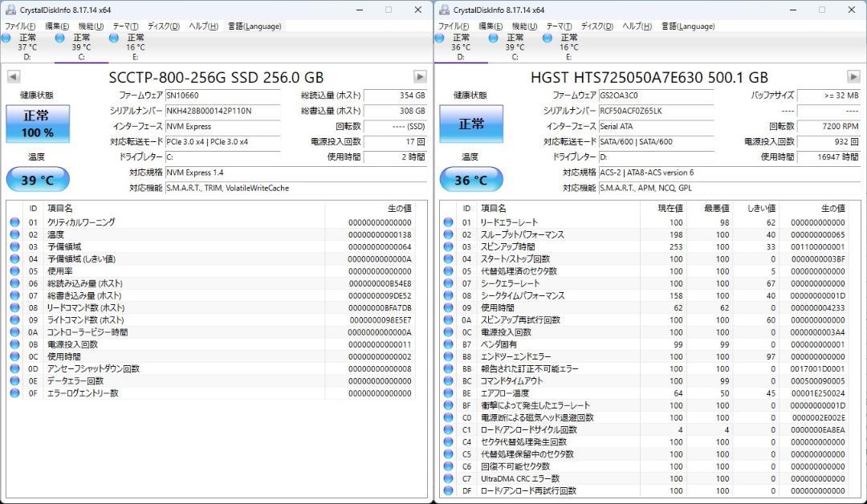Click status icon for 予備領域 (しきい値) row

coord(15,258)
